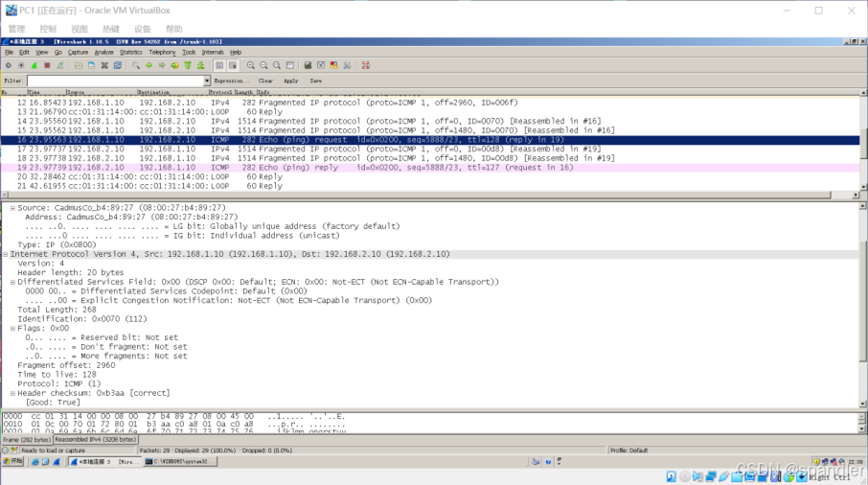Edit display filter toolbar icon
This screenshot has height=485, width=868.
tap(321, 65)
